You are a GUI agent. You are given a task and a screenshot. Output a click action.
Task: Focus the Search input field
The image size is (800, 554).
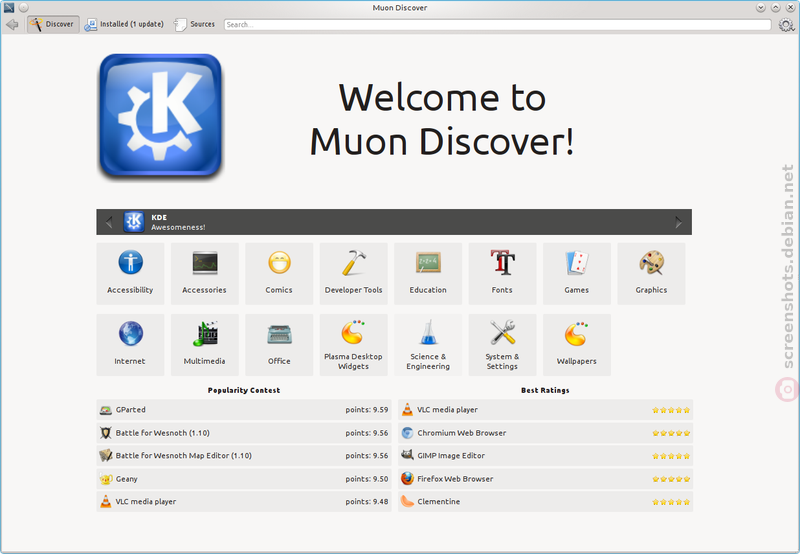497,24
